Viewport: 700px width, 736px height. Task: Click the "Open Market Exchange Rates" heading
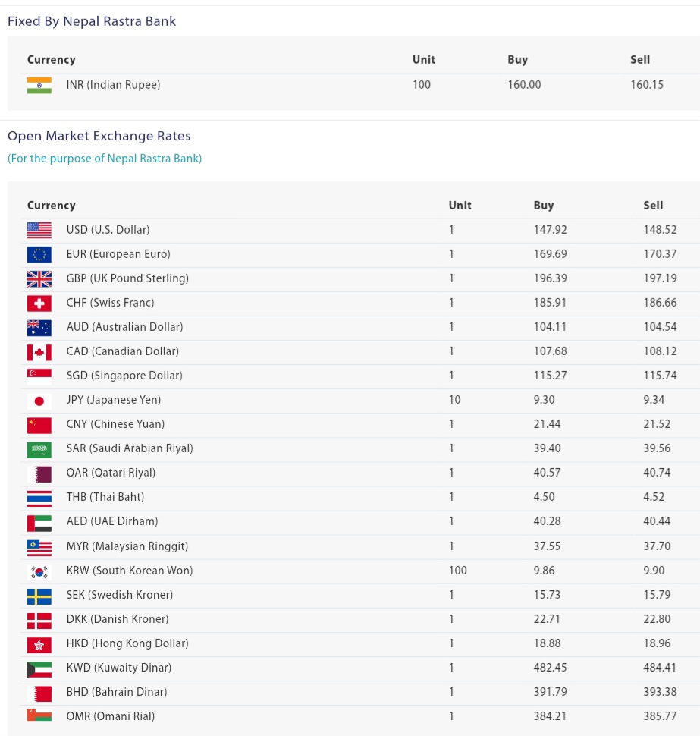99,136
